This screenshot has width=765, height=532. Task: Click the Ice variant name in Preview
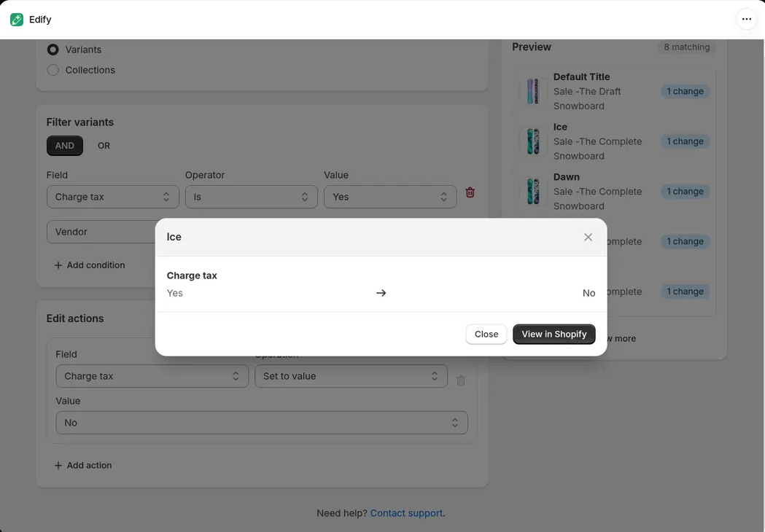coord(560,128)
